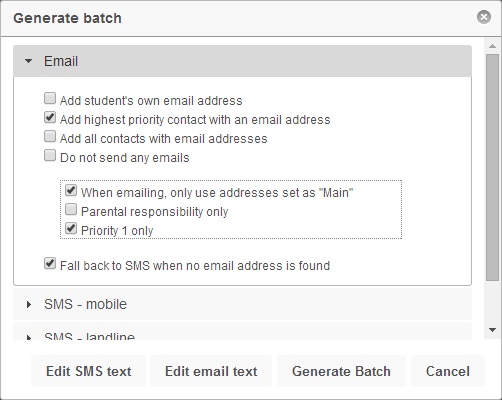
Task: Click the vertical scrollbar thumb
Action: (492, 167)
